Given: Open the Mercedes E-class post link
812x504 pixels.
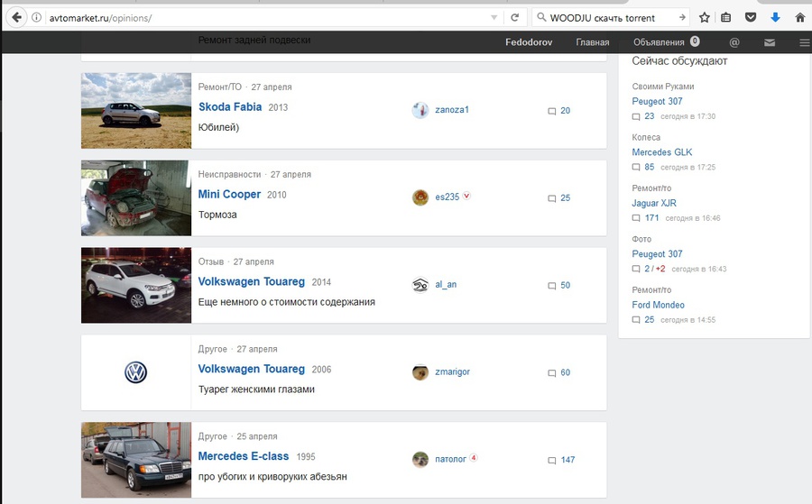Looking at the screenshot, I should 244,456.
